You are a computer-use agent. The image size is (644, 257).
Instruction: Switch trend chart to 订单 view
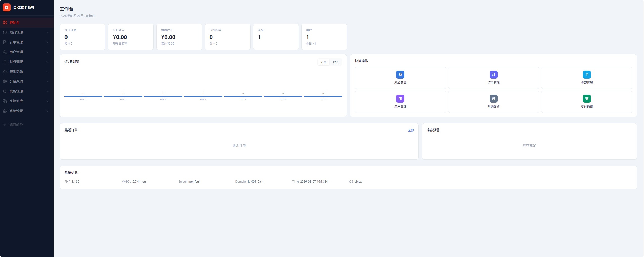323,62
